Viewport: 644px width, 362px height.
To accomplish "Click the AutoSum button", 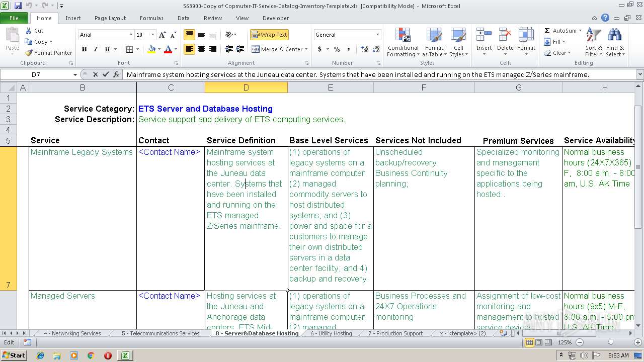I will [x=560, y=31].
